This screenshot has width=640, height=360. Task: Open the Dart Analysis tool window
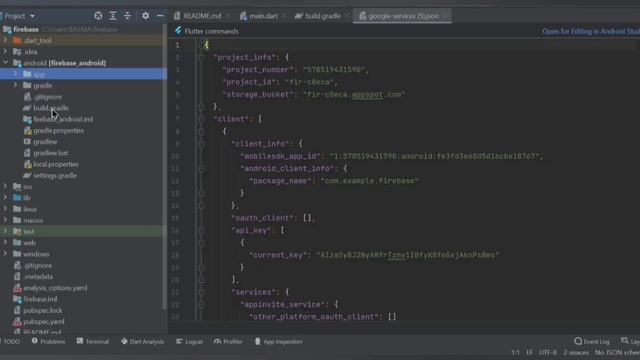tap(142, 342)
